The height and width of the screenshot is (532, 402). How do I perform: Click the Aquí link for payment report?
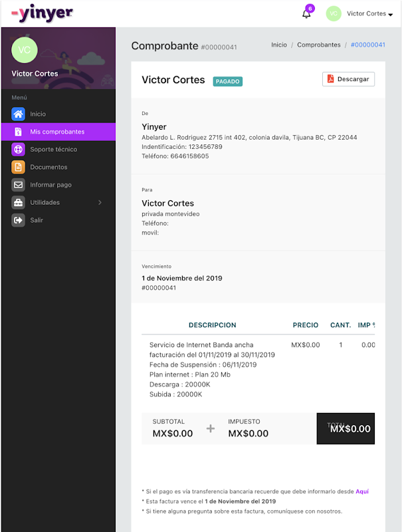[361, 491]
